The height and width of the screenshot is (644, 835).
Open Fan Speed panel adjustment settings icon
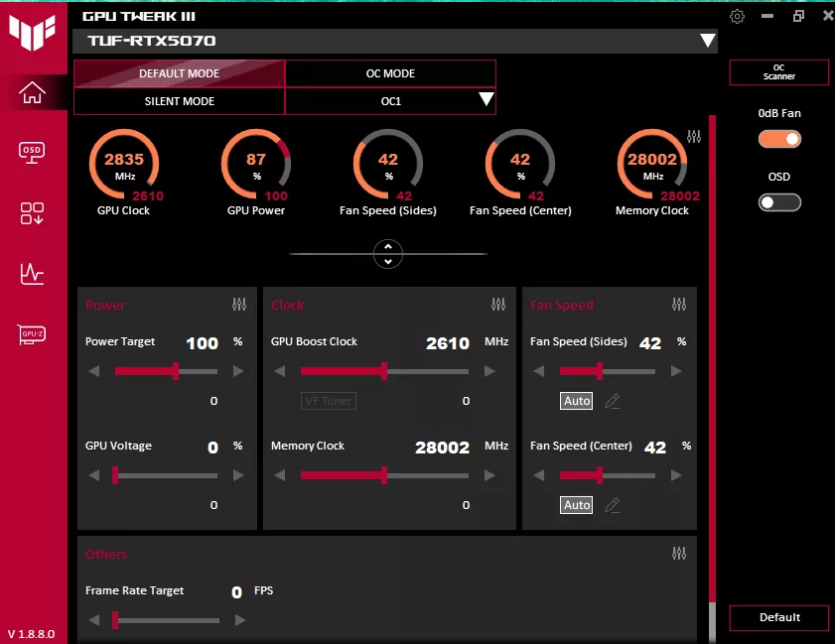tap(679, 304)
